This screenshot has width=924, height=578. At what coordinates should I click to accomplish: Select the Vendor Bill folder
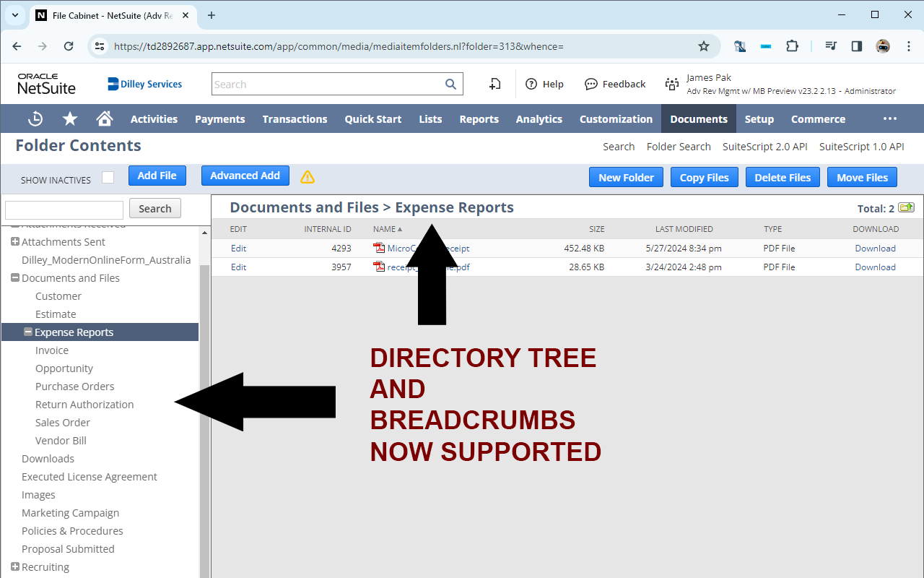(61, 441)
